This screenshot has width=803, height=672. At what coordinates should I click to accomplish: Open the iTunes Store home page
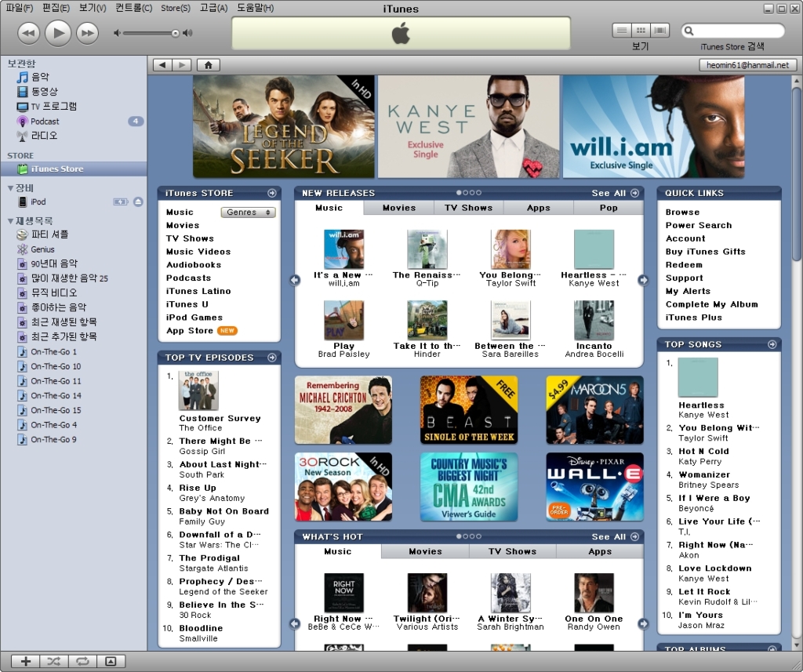(x=208, y=65)
